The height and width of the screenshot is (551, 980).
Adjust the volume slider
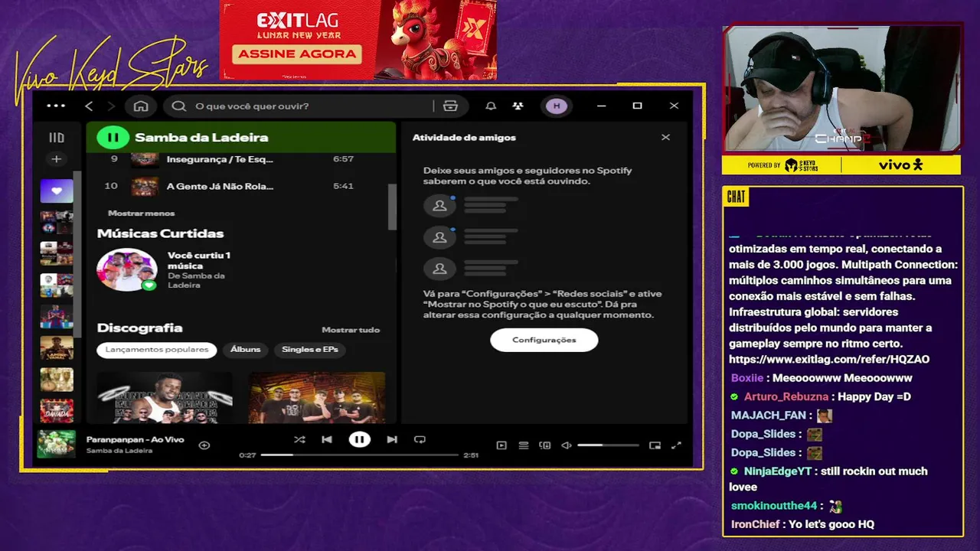608,445
